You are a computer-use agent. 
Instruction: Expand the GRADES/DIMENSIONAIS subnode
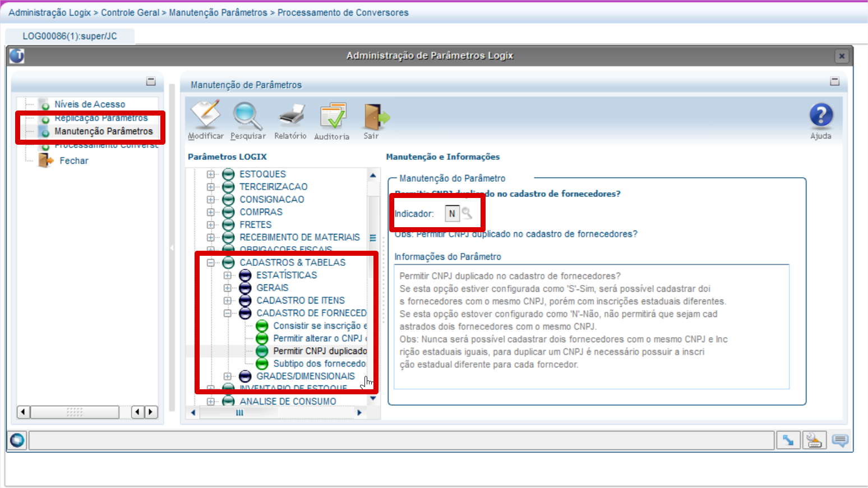(228, 376)
